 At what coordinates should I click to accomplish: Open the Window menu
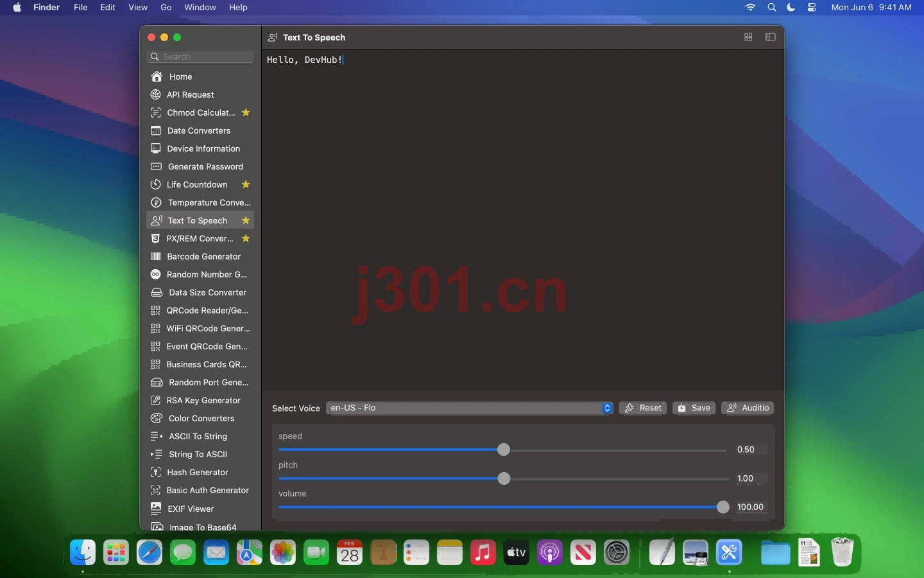pos(200,7)
